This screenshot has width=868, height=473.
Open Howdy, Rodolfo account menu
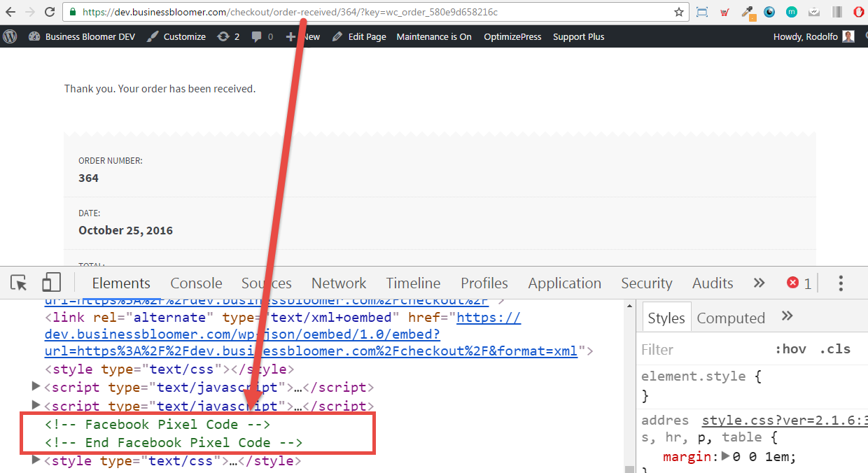coord(813,36)
